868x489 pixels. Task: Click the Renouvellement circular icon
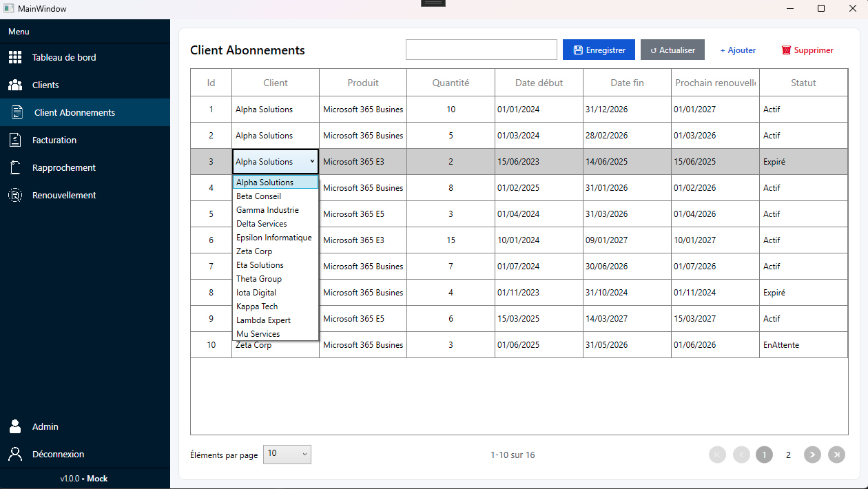point(15,195)
